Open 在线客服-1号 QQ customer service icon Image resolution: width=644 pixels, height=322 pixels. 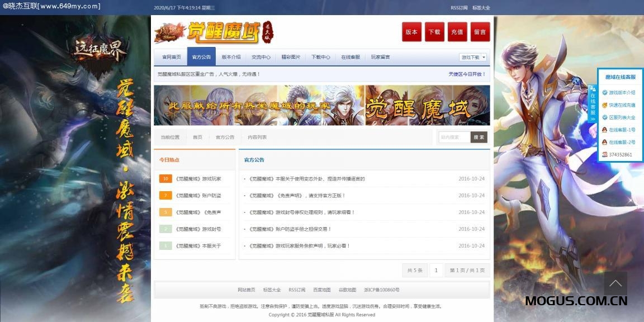[604, 130]
